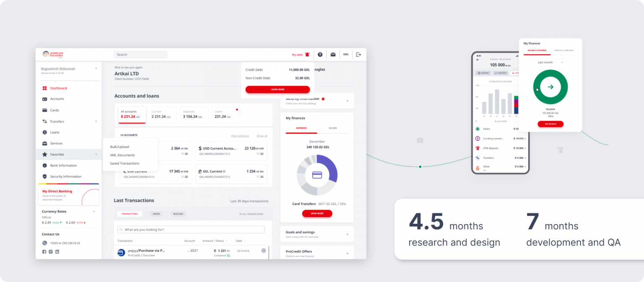This screenshot has height=282, width=644.
Task: Expand the ProCredit Offers section
Action: coord(347,253)
